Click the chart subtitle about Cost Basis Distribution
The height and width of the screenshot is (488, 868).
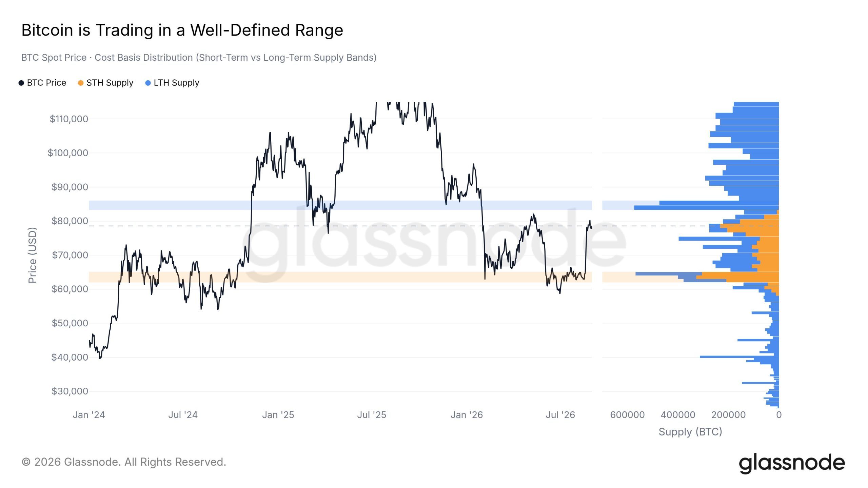199,58
